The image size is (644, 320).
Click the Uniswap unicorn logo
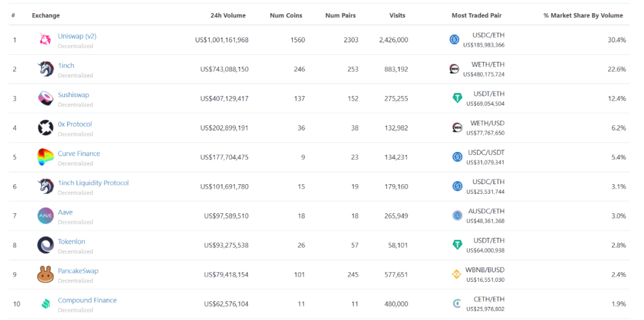pos(45,39)
